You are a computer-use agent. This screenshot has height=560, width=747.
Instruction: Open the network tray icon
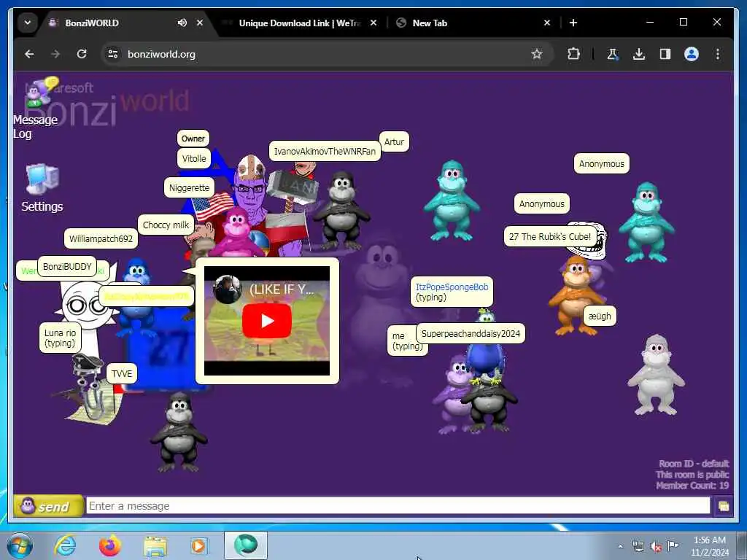point(638,546)
